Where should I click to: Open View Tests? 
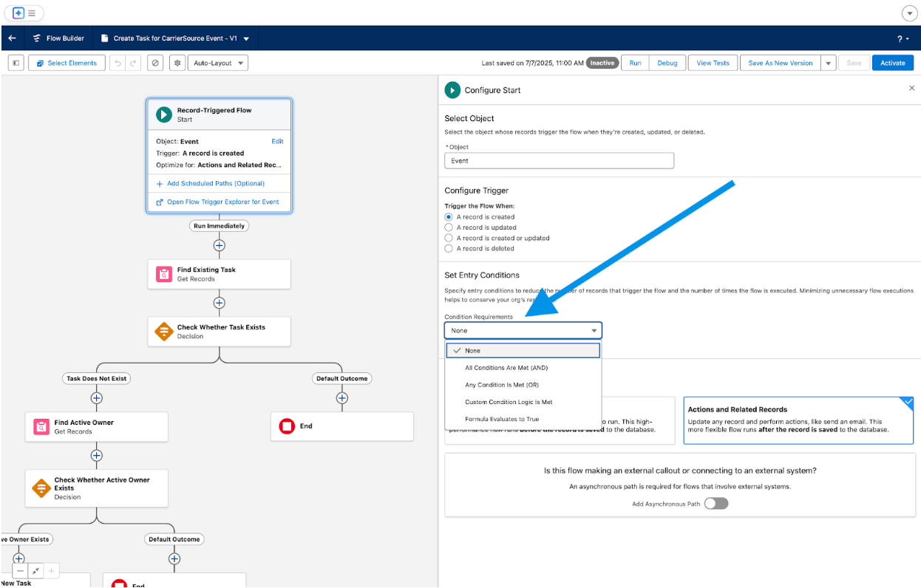pos(713,63)
